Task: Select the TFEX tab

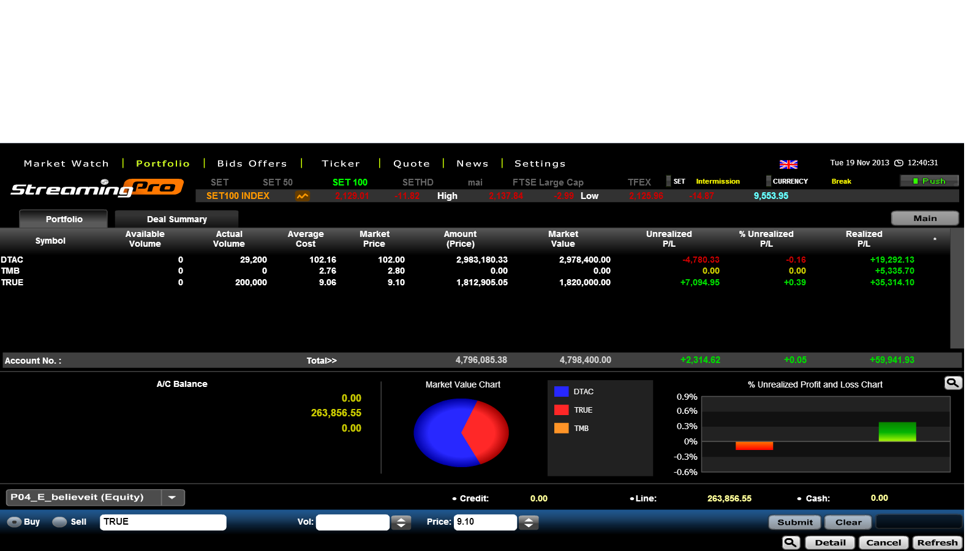Action: pyautogui.click(x=639, y=182)
